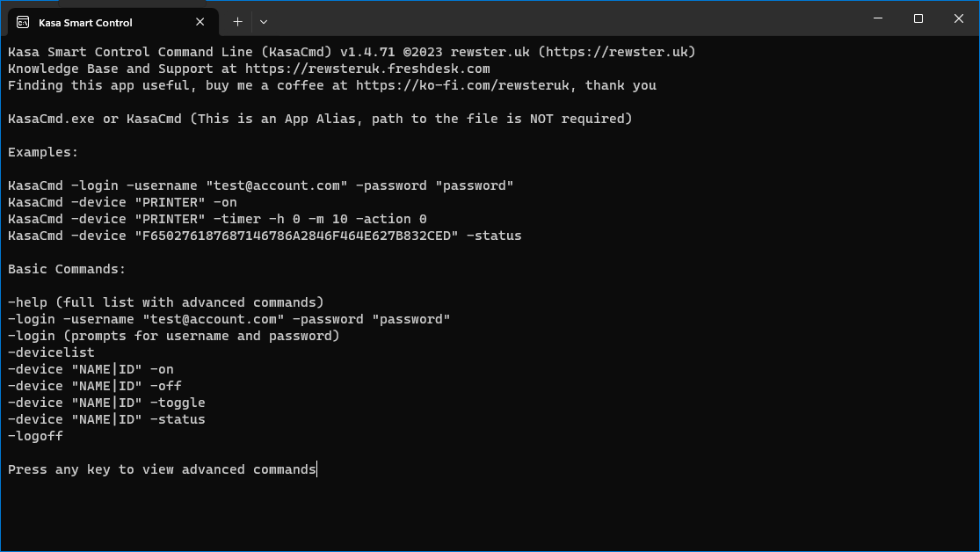The height and width of the screenshot is (552, 980).
Task: Click the KasaCmd login example line
Action: click(x=259, y=185)
